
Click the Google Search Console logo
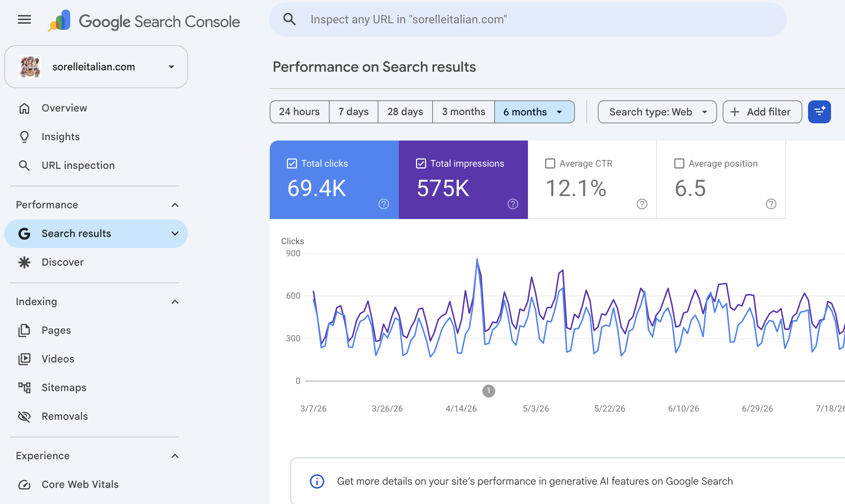coord(144,21)
